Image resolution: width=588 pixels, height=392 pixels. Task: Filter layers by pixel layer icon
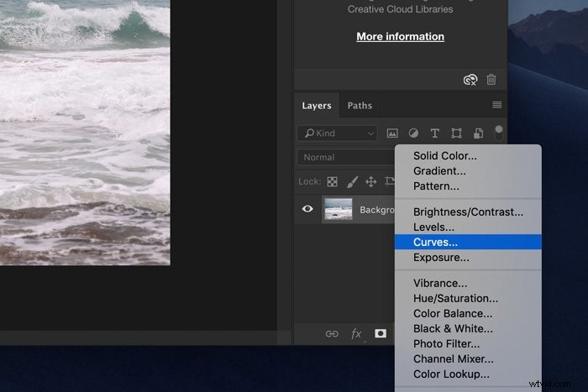click(392, 133)
